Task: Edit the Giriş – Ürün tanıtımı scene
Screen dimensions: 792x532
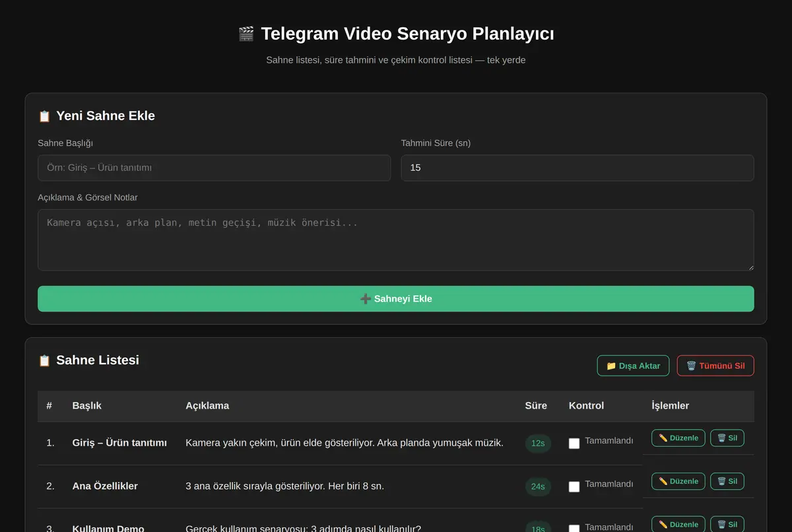Action: point(678,438)
